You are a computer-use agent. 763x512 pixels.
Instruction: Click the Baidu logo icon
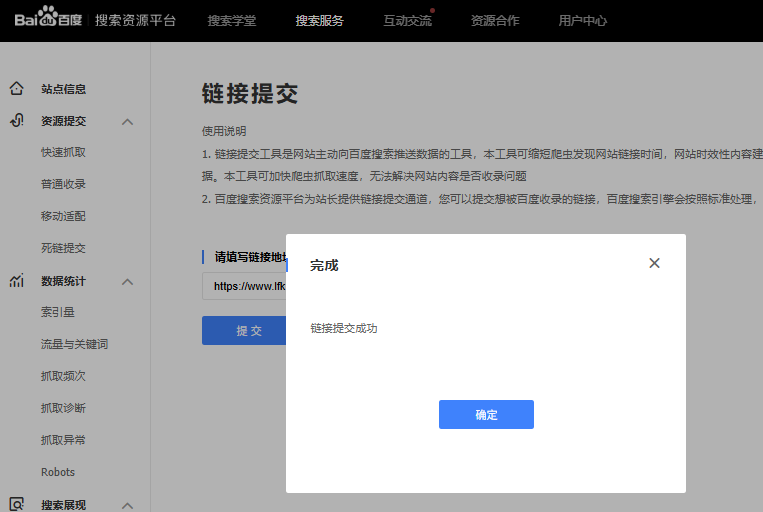coord(47,20)
